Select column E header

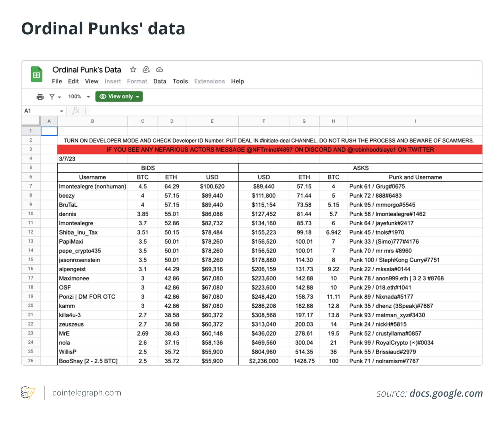coord(212,121)
